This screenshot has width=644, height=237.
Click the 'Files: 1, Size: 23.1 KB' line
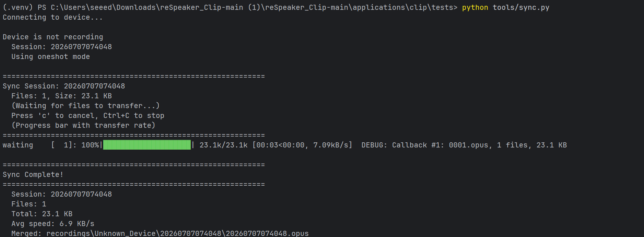pyautogui.click(x=62, y=96)
